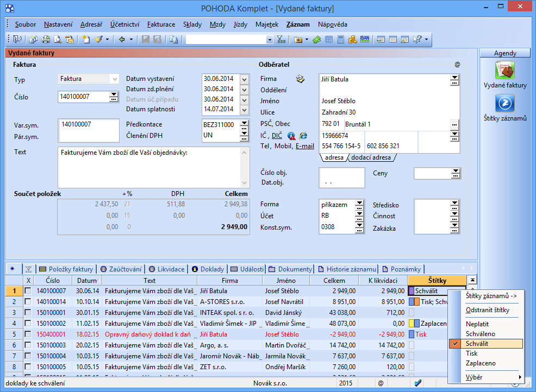The image size is (536, 392).
Task: Create a new record with the star-page icon
Action: tap(86, 40)
